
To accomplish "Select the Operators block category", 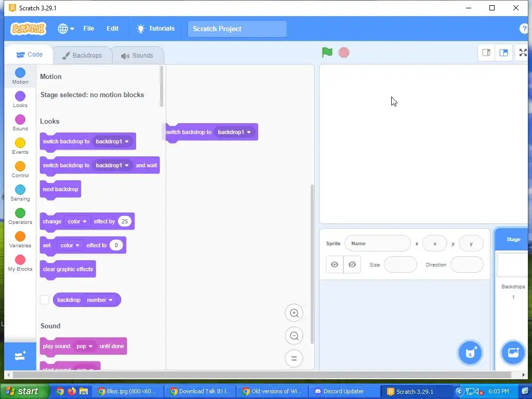I will [20, 217].
